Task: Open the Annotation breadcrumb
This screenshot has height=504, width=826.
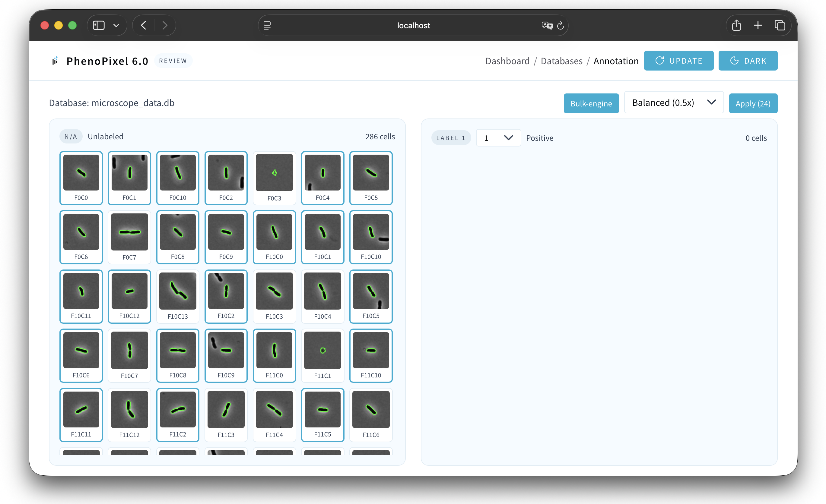Action: tap(616, 61)
